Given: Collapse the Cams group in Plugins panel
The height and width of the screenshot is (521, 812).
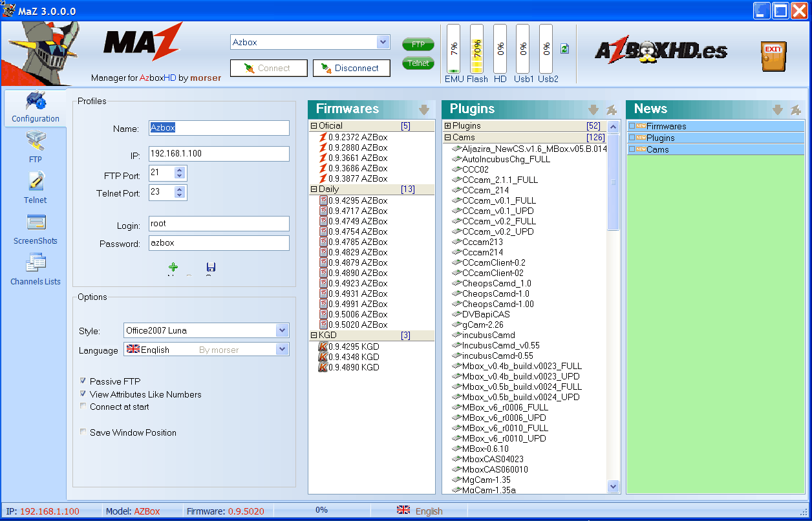Looking at the screenshot, I should pyautogui.click(x=448, y=138).
